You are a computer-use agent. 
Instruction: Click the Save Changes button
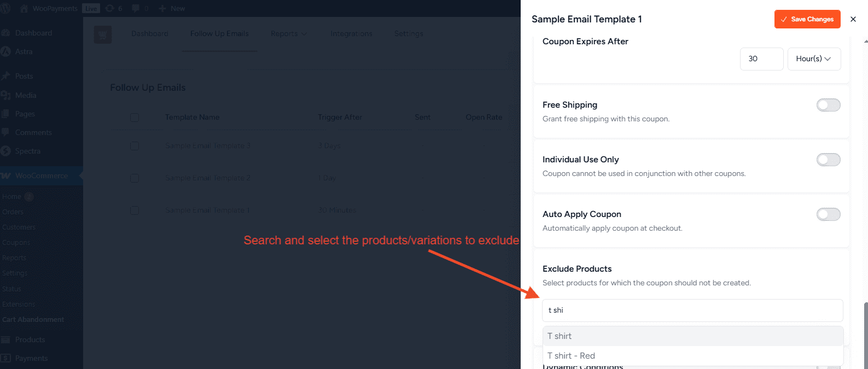pyautogui.click(x=807, y=19)
